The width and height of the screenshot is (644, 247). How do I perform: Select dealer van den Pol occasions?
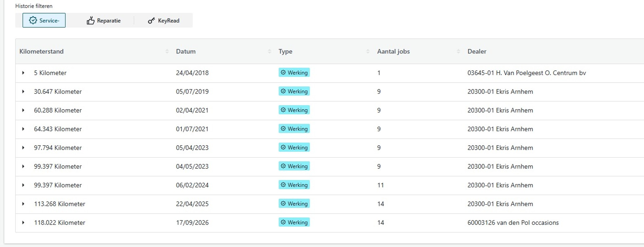[513, 223]
